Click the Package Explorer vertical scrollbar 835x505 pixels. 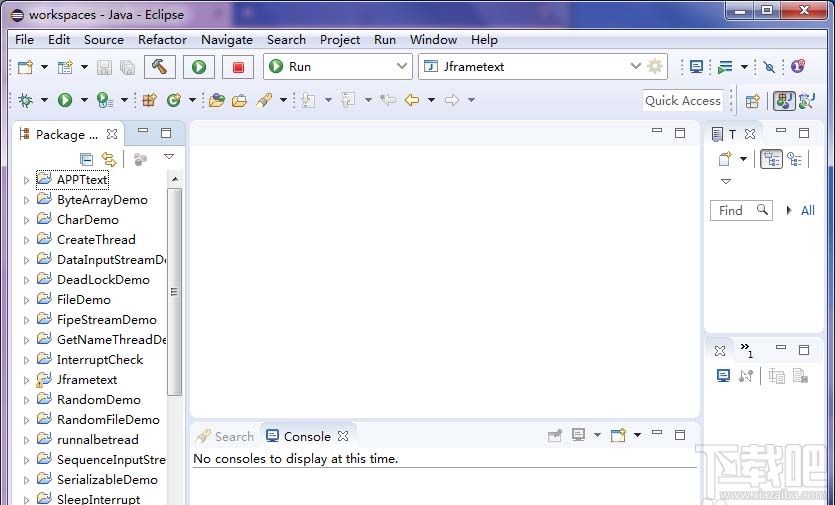tap(175, 290)
